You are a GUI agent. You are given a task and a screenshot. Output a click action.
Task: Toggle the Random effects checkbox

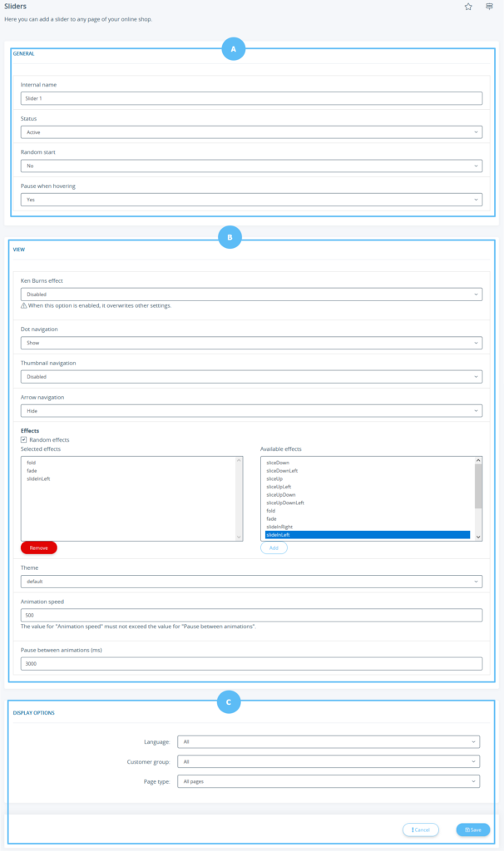point(23,439)
